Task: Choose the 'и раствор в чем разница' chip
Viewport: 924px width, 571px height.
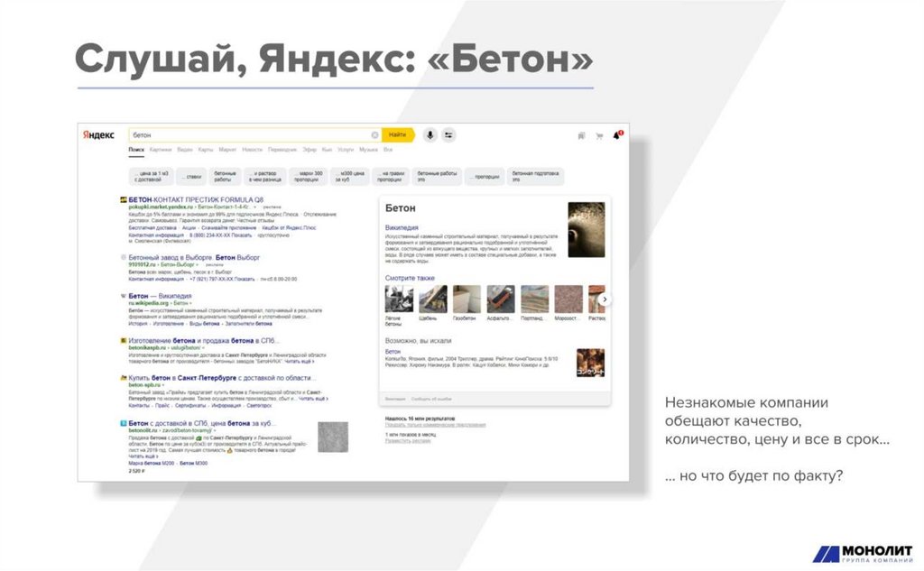Action: 264,176
